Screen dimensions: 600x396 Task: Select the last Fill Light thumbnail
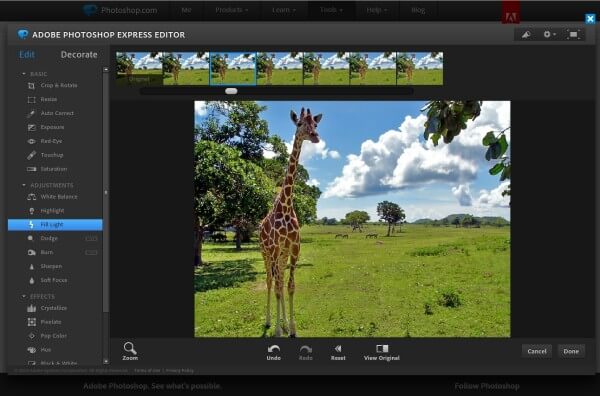click(x=420, y=68)
